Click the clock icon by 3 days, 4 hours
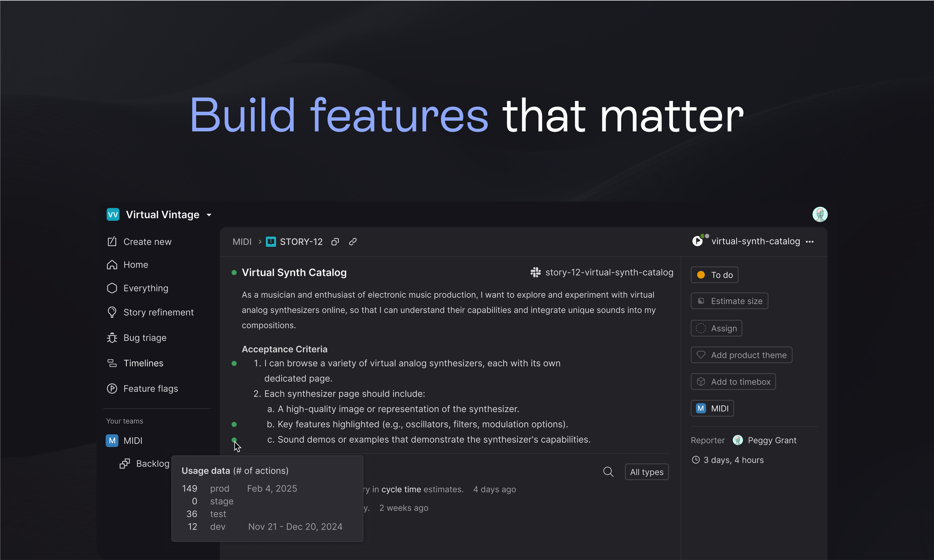 (x=696, y=460)
